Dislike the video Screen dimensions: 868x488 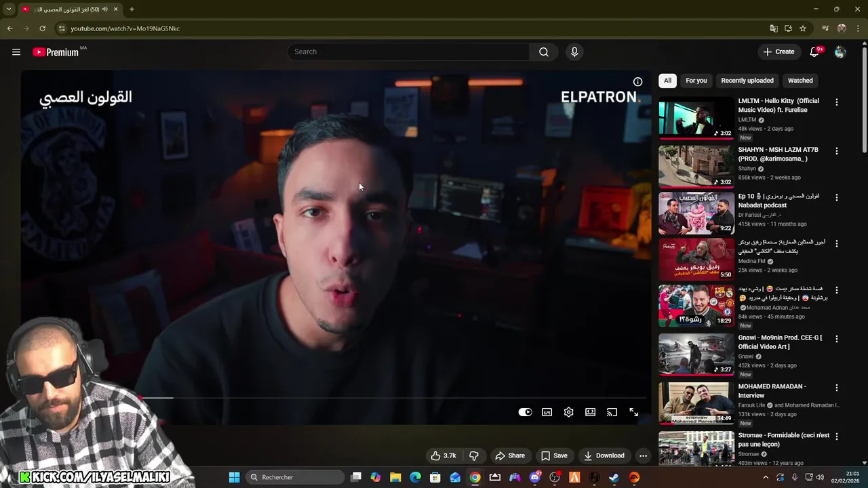(x=474, y=455)
